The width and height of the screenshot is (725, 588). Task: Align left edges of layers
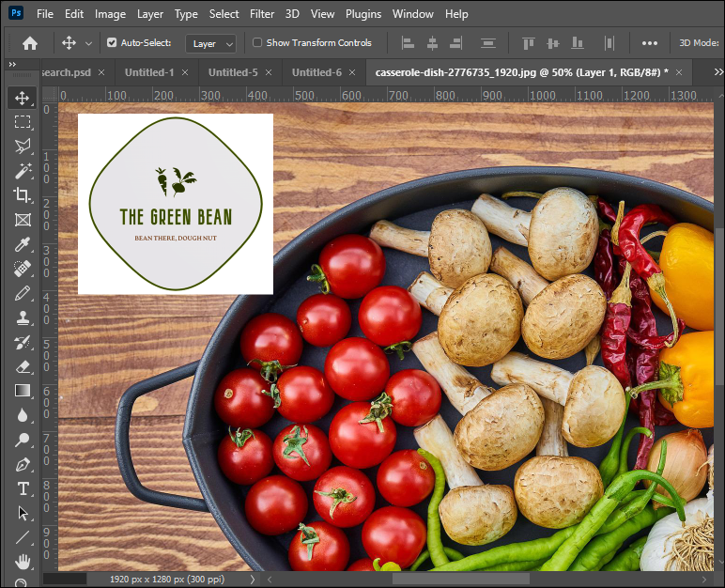point(408,43)
